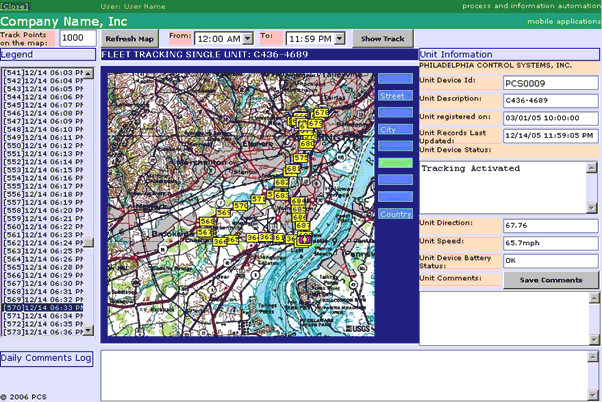Viewport: 602px width, 402px height.
Task: Click map marker 567
Action: click(204, 232)
